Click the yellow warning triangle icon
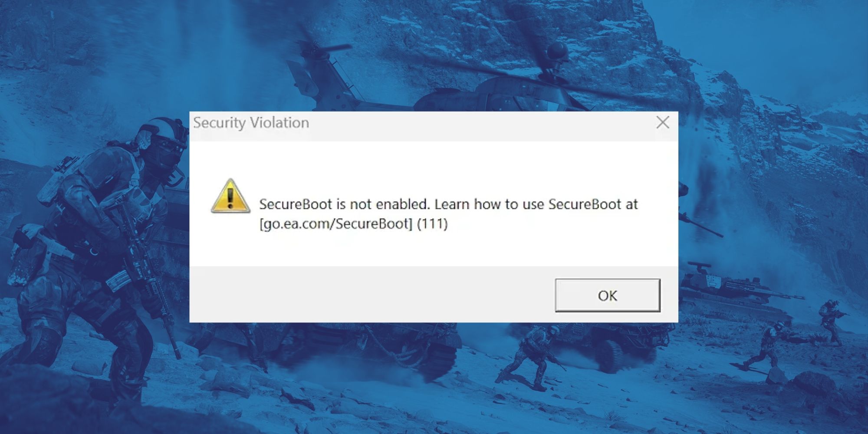Image resolution: width=868 pixels, height=434 pixels. click(x=230, y=196)
